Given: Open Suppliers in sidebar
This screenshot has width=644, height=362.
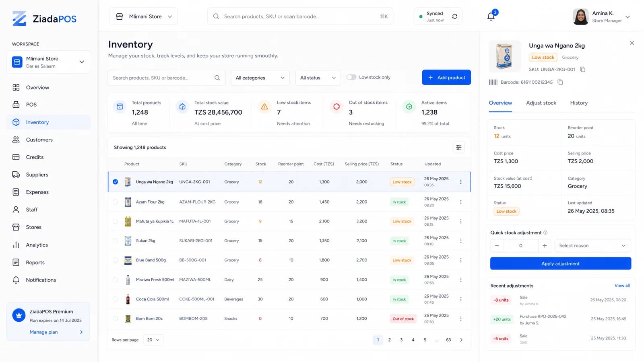Looking at the screenshot, I should click(x=48, y=175).
